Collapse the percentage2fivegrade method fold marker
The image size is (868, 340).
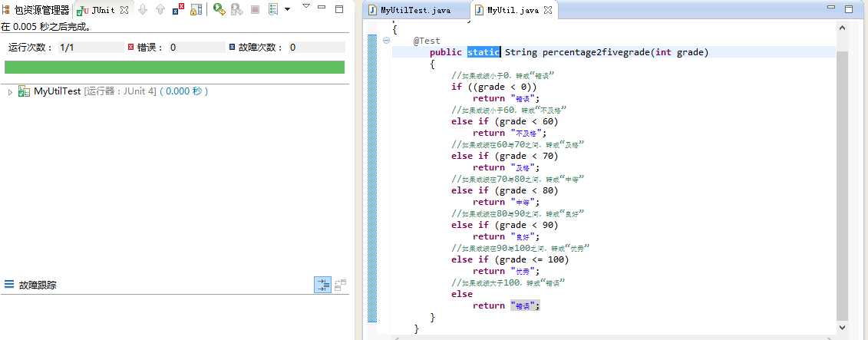tap(386, 41)
